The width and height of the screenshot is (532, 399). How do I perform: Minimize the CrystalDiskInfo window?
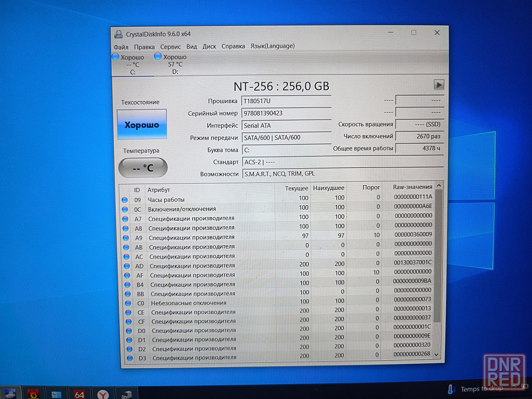pyautogui.click(x=391, y=32)
